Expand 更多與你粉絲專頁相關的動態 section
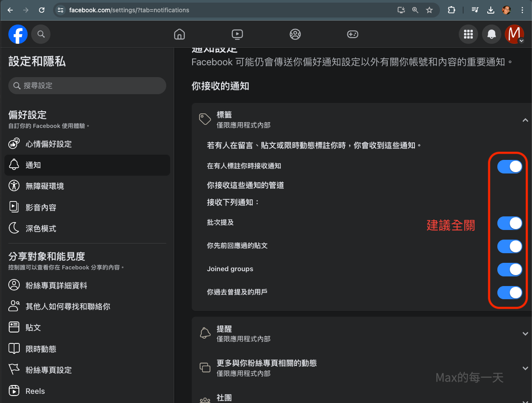The width and height of the screenshot is (532, 403). point(525,368)
